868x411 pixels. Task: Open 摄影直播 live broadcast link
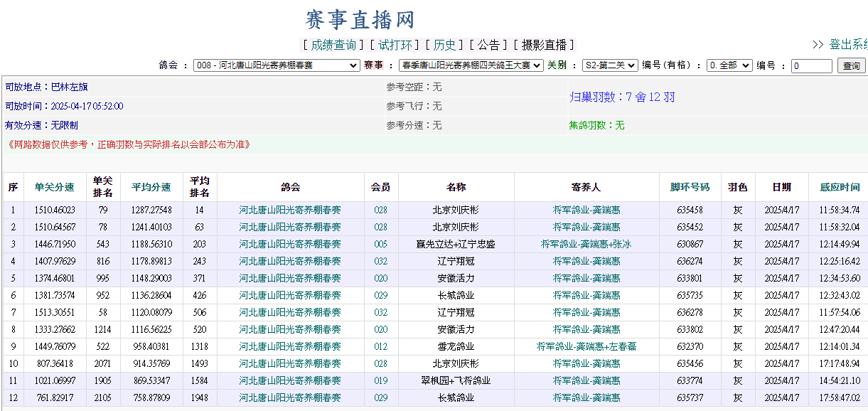(x=544, y=45)
